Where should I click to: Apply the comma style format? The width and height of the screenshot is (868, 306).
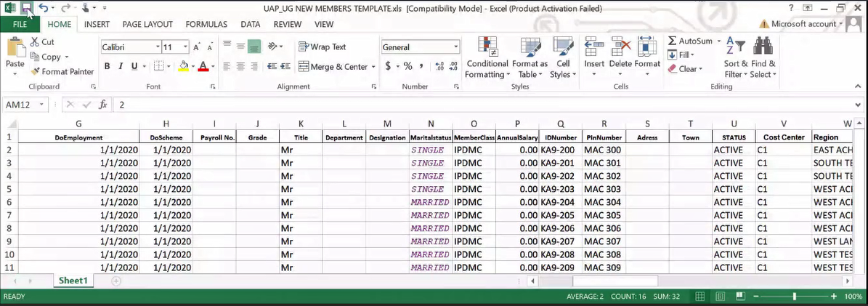click(x=422, y=66)
